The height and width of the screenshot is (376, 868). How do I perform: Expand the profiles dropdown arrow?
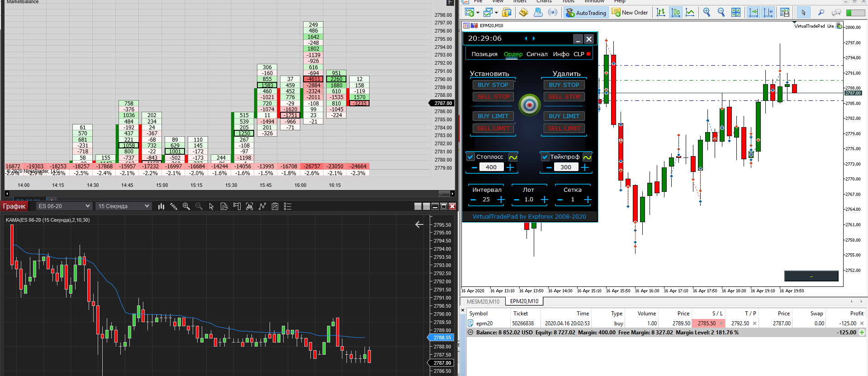[496, 13]
